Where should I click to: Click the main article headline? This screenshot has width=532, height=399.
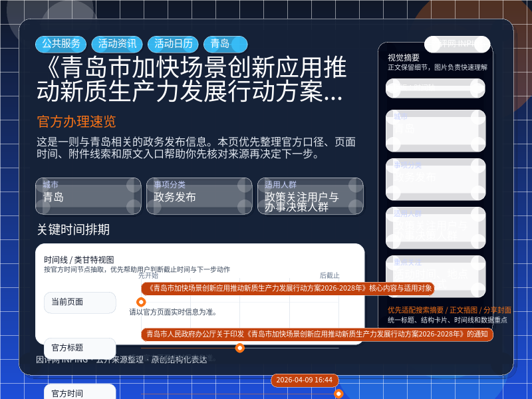coord(192,80)
